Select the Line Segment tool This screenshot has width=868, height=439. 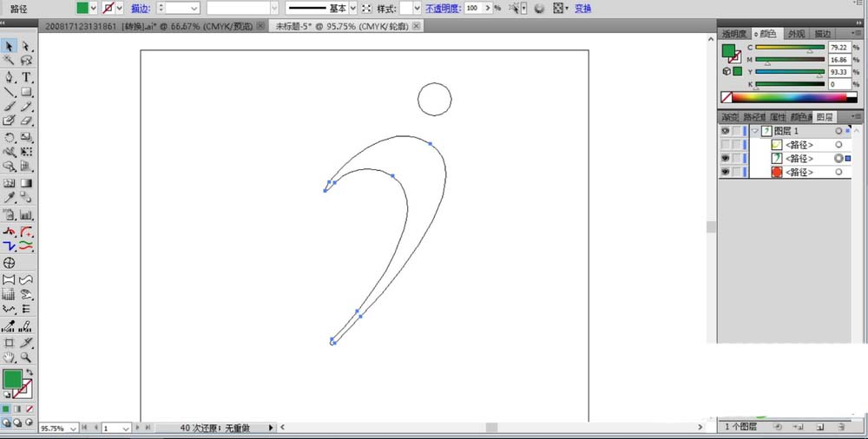click(x=10, y=92)
